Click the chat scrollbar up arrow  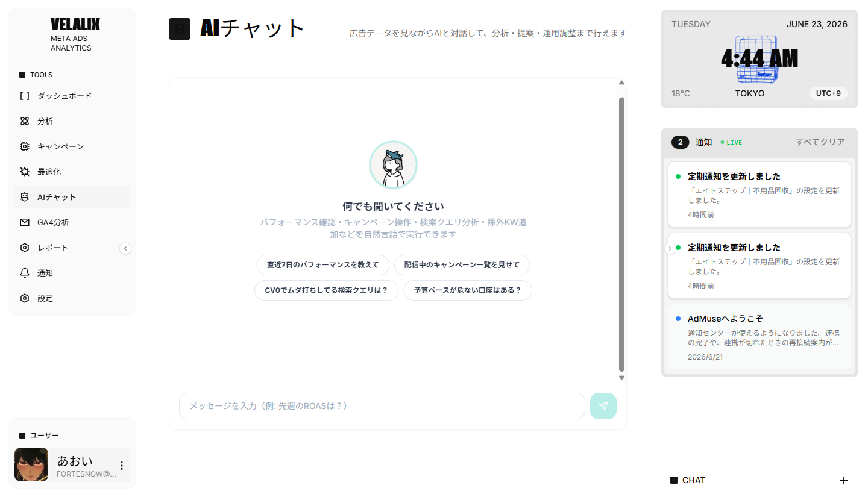click(x=622, y=83)
